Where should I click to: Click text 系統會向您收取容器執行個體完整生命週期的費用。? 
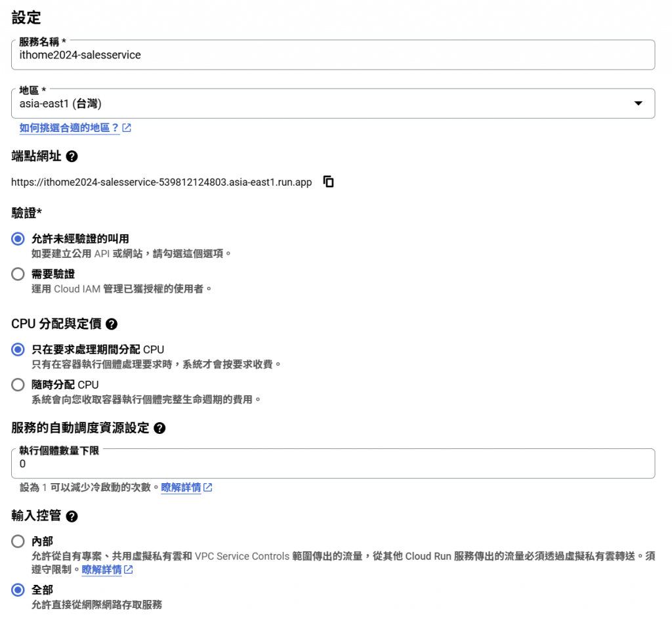[146, 400]
